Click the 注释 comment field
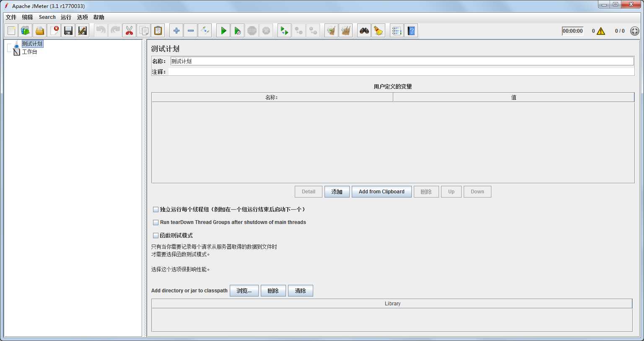 click(402, 72)
